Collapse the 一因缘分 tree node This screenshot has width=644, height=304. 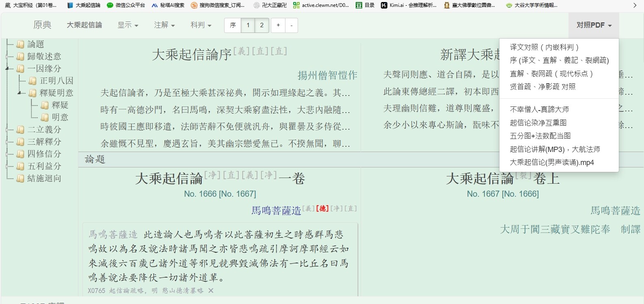(x=7, y=69)
